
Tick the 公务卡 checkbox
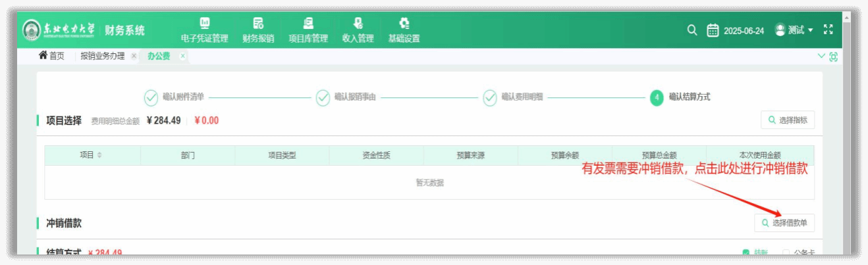pos(786,253)
